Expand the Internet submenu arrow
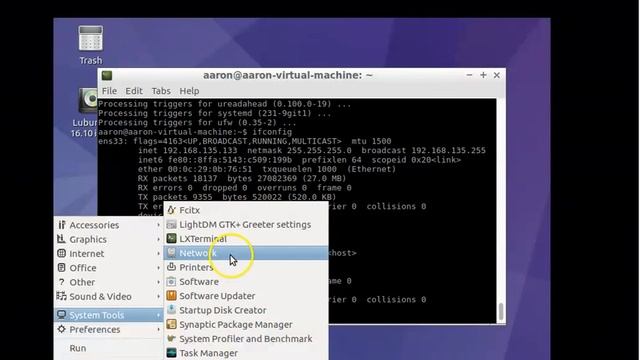Viewport: 640px width, 360px height. 158,253
